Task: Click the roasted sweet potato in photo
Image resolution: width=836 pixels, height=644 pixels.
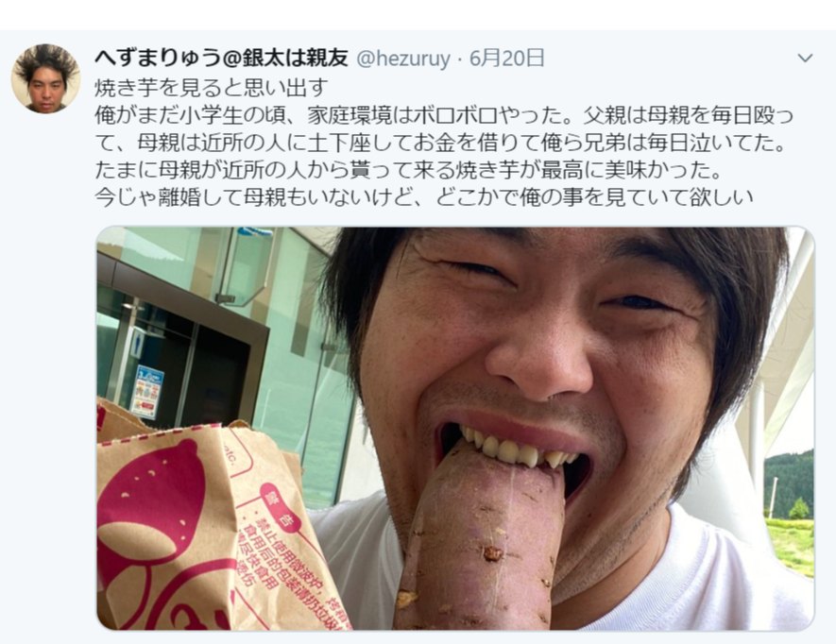Action: [480, 538]
